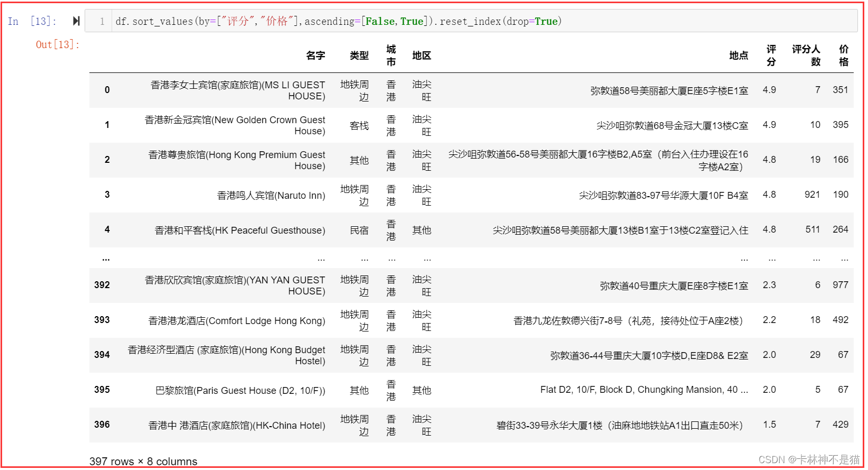Select row index 395
868x470 pixels.
point(102,390)
